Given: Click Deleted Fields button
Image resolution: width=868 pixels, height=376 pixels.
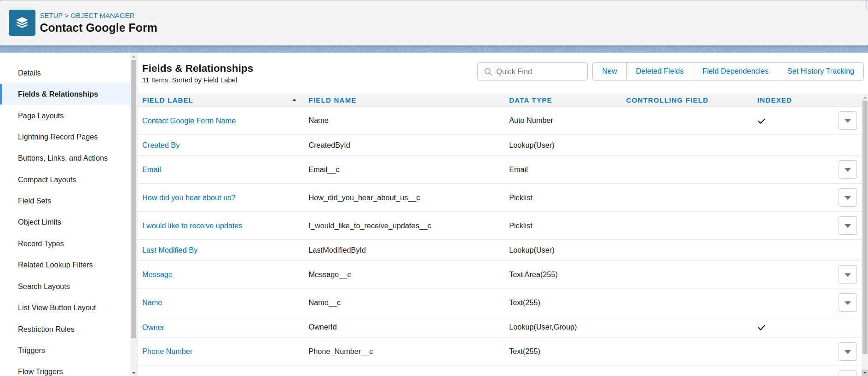Looking at the screenshot, I should click(660, 71).
